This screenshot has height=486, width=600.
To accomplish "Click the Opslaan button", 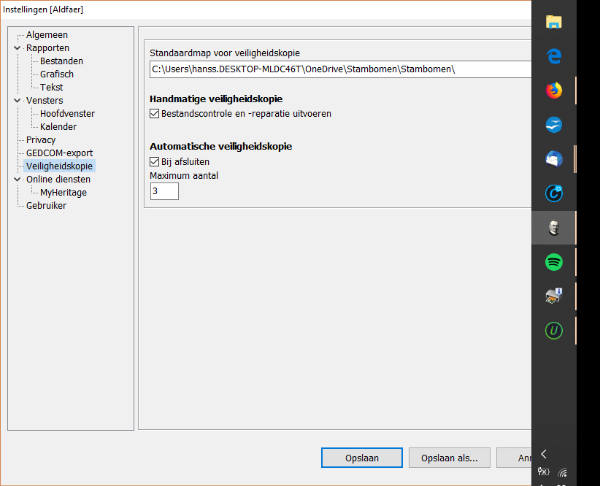I will tap(359, 457).
